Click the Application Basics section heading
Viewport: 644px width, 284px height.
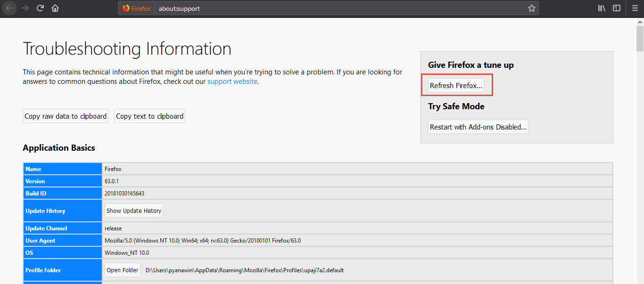click(x=59, y=148)
